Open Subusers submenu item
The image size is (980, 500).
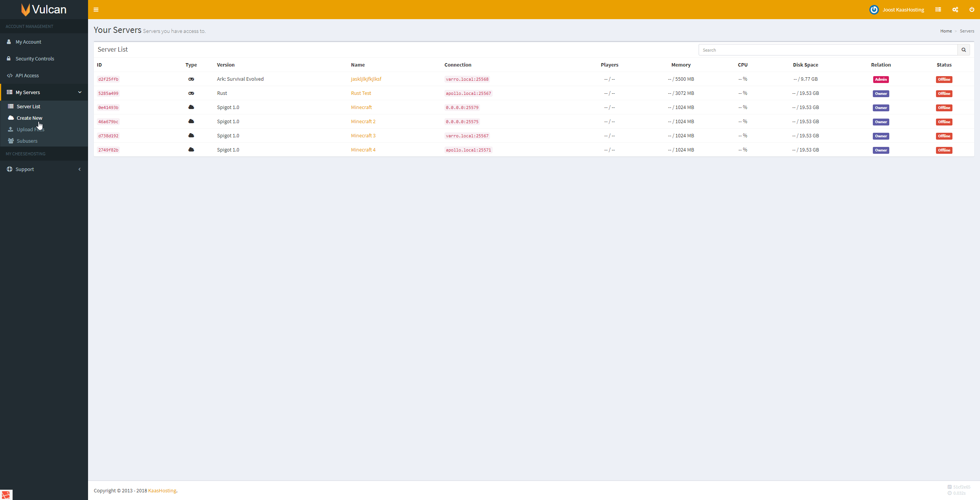click(x=27, y=141)
